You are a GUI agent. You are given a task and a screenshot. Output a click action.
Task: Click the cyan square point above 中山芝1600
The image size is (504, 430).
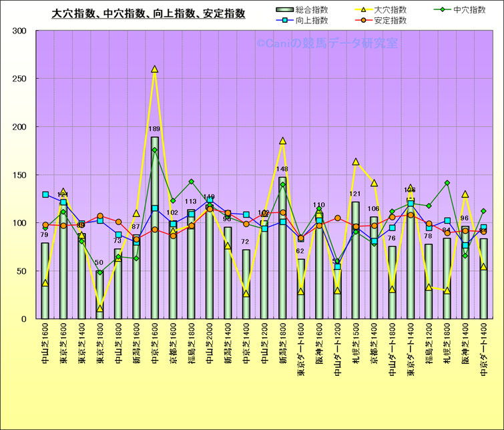45,194
